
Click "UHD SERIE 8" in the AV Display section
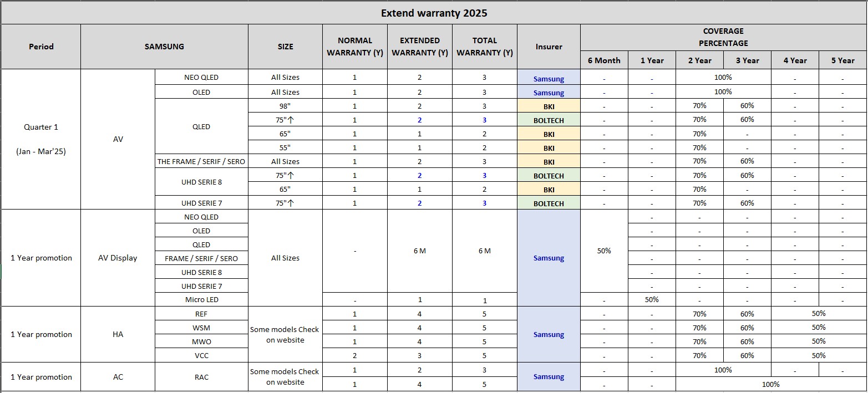click(x=201, y=272)
